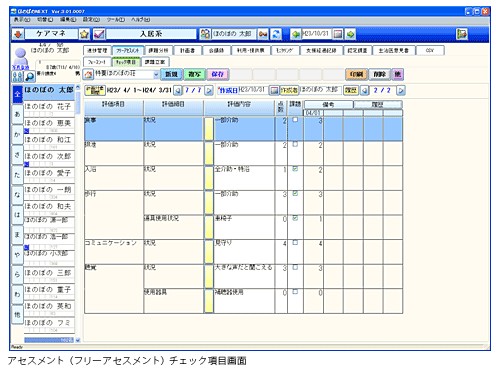Open yellow selector in 食事 row
This screenshot has height=369, width=500.
209,129
